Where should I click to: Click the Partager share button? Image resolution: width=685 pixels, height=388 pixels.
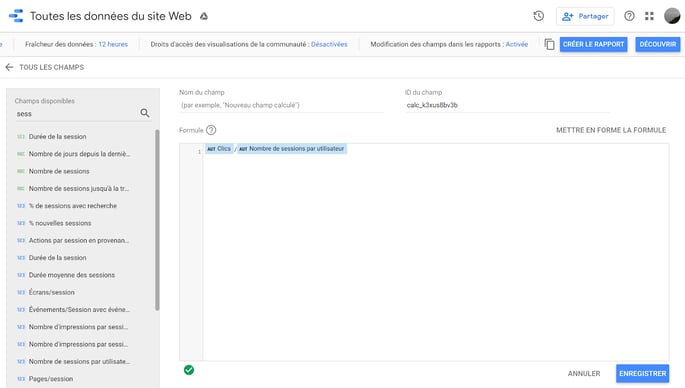click(585, 16)
